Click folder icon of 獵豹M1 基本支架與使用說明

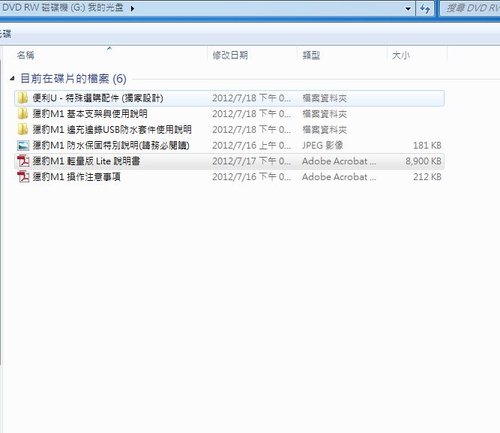(x=23, y=114)
